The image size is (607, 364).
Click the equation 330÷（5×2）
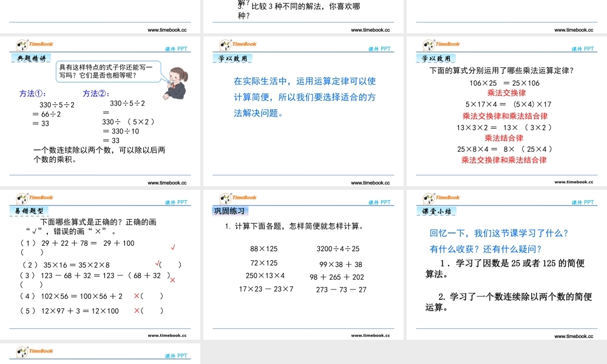129,122
